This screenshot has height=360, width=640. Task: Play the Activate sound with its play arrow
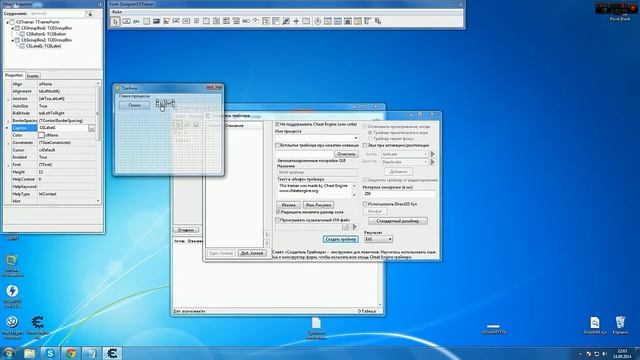pyautogui.click(x=433, y=154)
